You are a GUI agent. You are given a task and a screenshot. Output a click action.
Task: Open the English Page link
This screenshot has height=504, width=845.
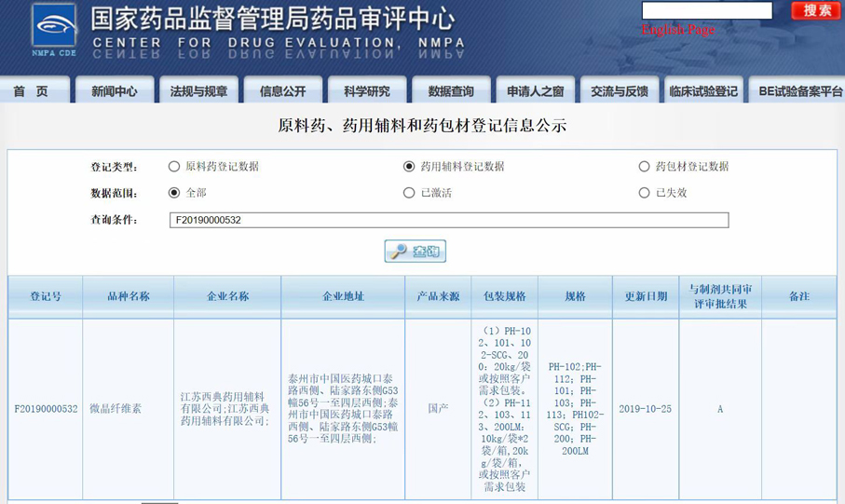coord(677,30)
